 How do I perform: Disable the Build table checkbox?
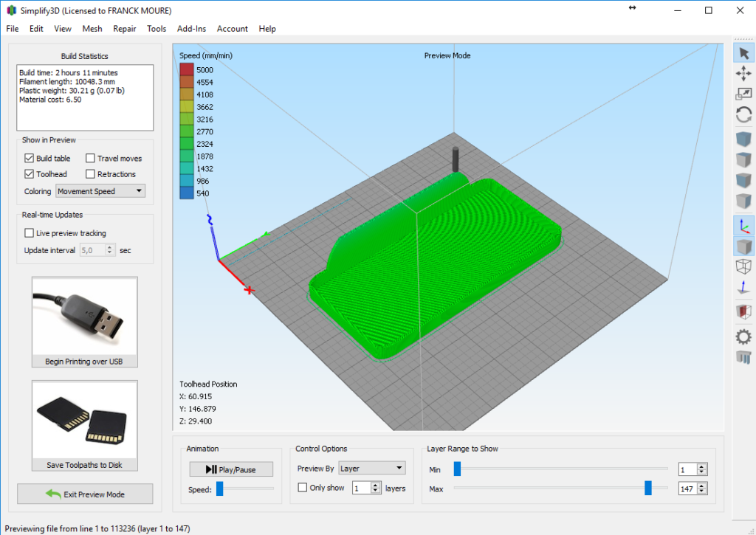click(x=29, y=158)
